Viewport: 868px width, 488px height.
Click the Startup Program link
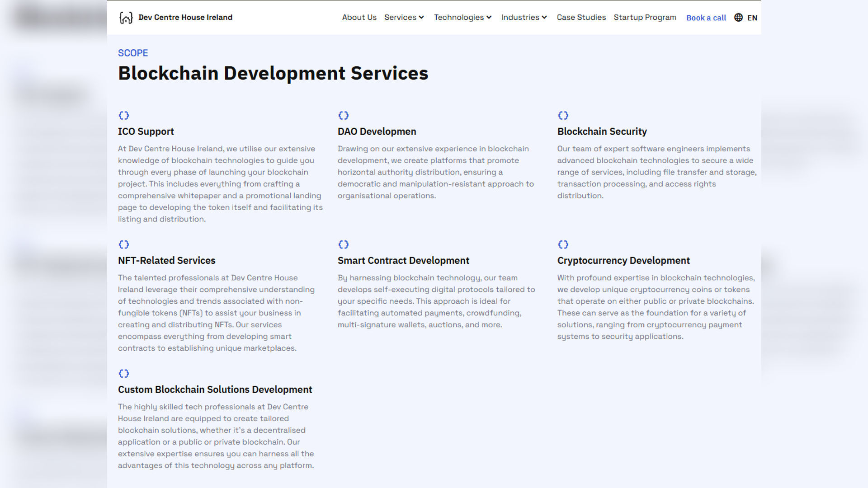[645, 17]
